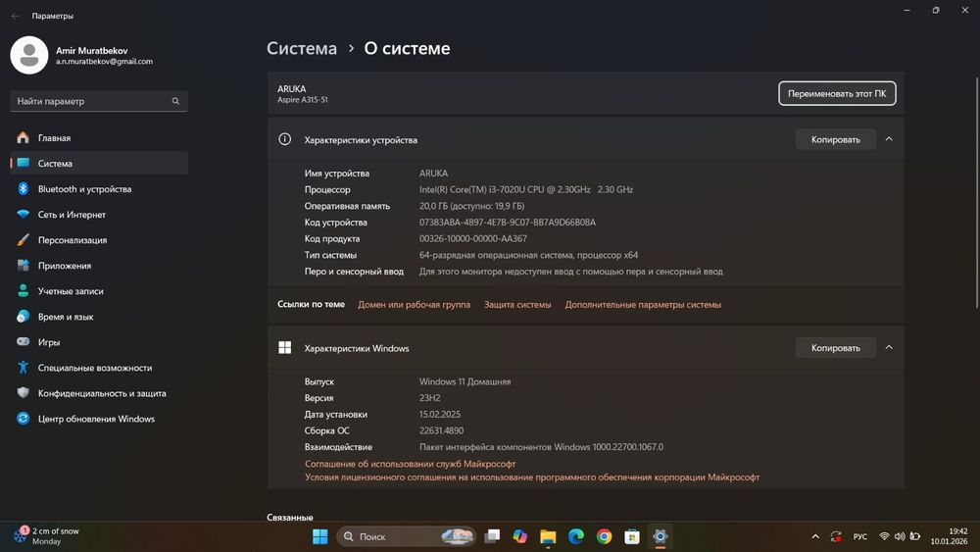Launch Google Chrome from the taskbar

604,536
